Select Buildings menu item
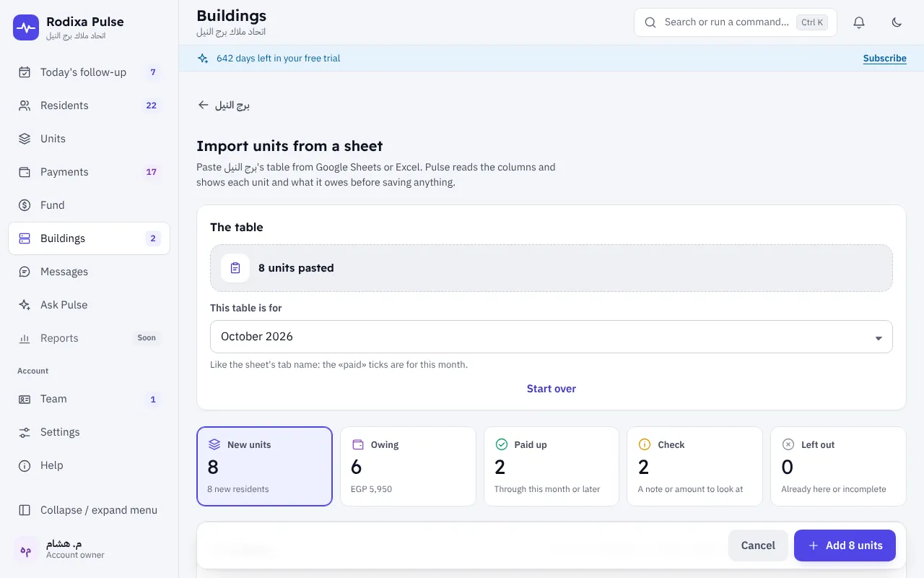This screenshot has height=578, width=924. pyautogui.click(x=89, y=238)
